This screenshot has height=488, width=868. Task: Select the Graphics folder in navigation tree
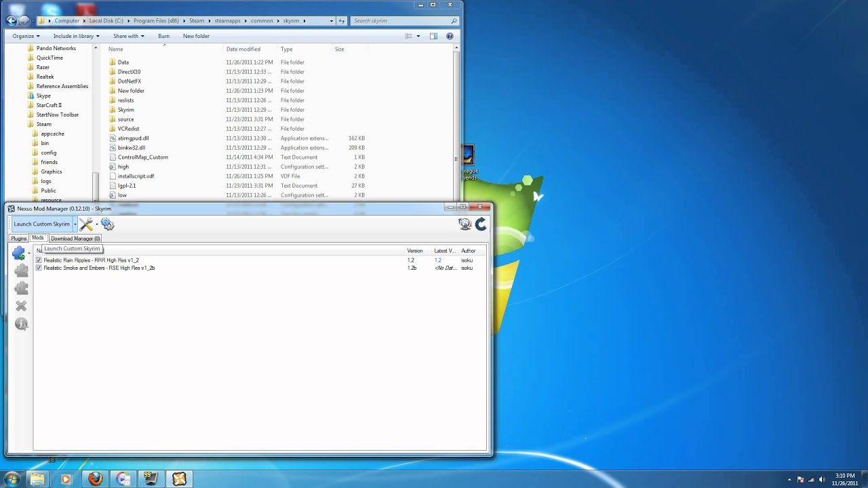point(51,171)
